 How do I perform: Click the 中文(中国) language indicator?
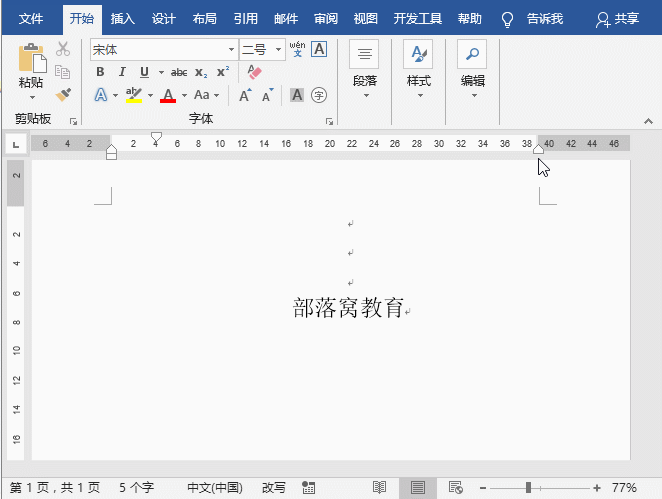[214, 488]
